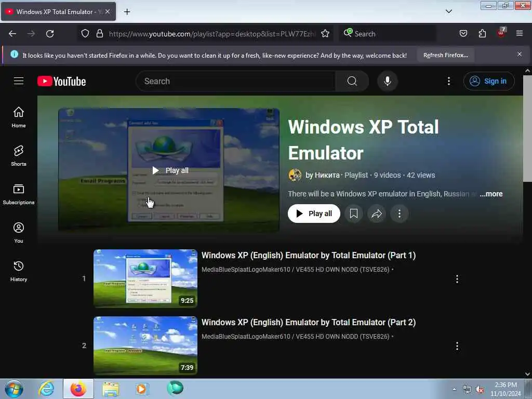Open Subscriptions in the sidebar
532x399 pixels.
[x=19, y=194]
